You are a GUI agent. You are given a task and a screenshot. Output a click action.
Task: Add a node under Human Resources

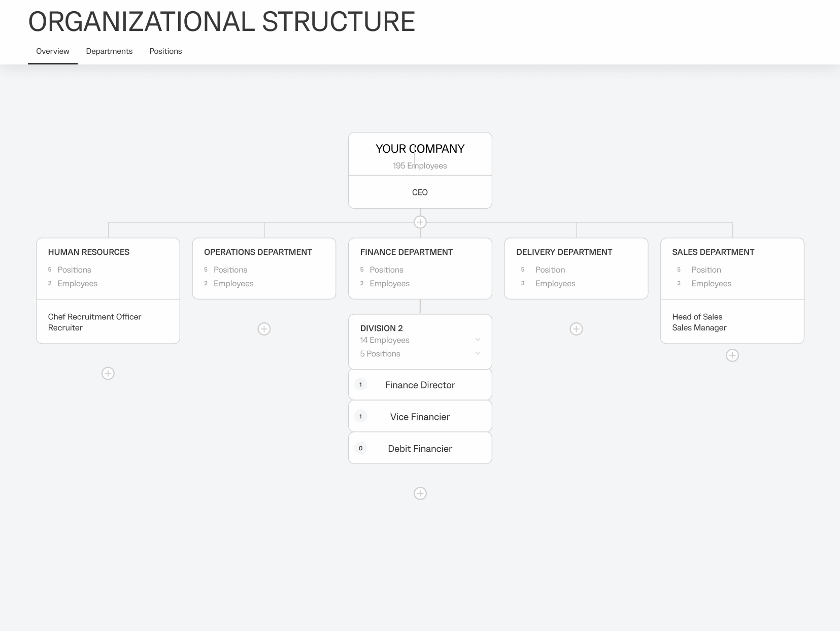click(x=108, y=374)
